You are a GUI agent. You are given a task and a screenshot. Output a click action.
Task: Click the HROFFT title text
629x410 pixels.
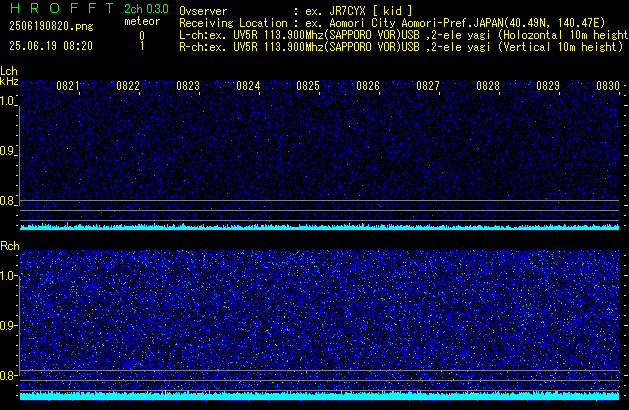[62, 8]
